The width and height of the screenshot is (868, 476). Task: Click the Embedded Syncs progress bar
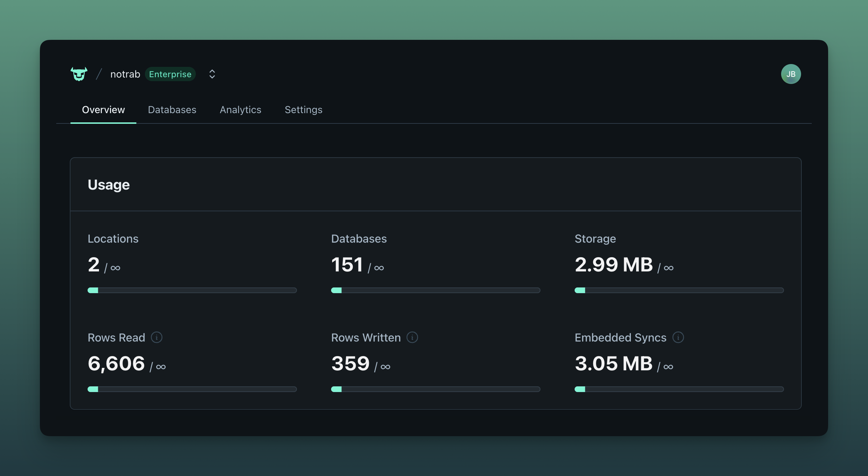(x=679, y=389)
